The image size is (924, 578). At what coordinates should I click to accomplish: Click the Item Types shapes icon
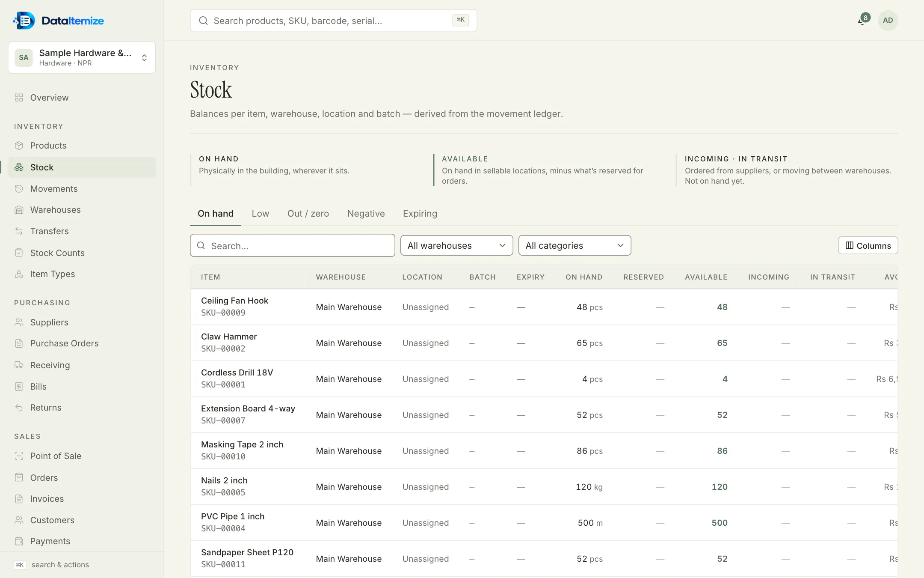coord(19,274)
